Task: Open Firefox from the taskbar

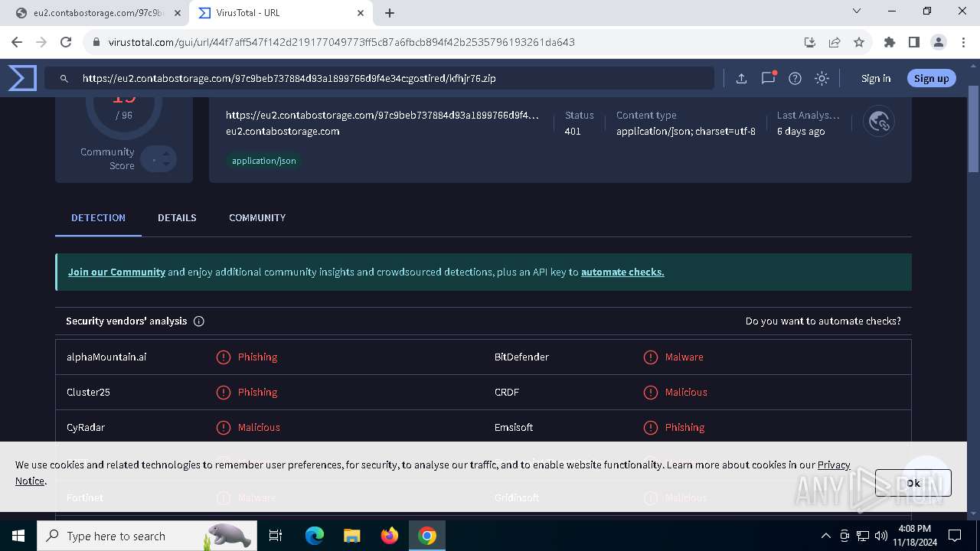Action: click(x=390, y=536)
